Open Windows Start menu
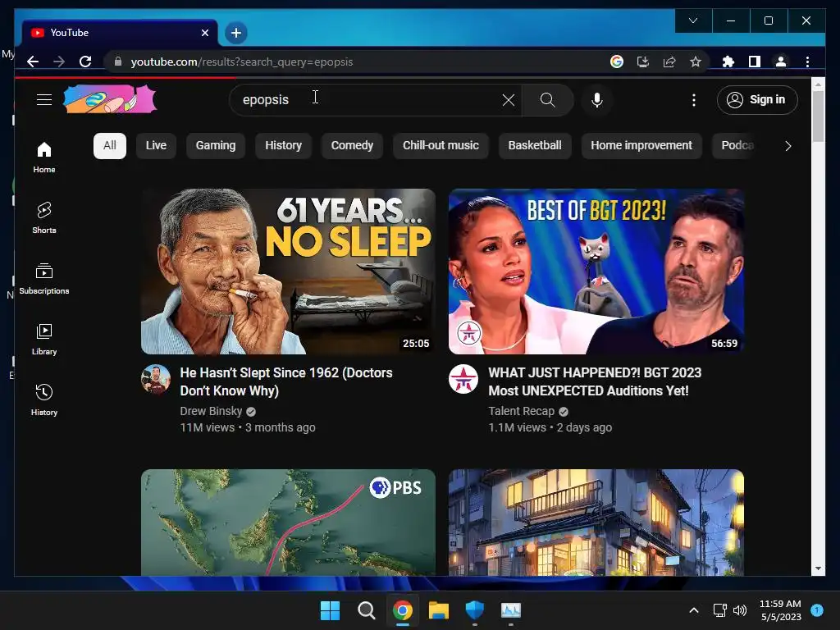Viewport: 840px width, 630px height. point(330,610)
